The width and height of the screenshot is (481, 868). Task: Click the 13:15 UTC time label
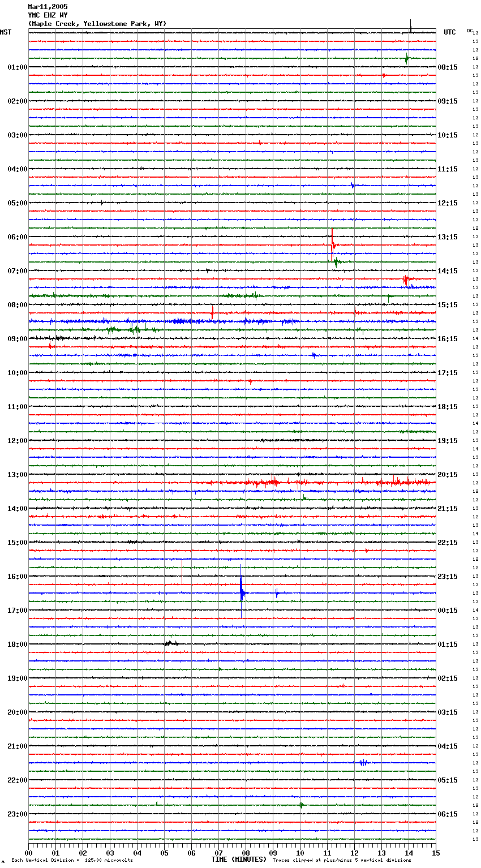(448, 237)
